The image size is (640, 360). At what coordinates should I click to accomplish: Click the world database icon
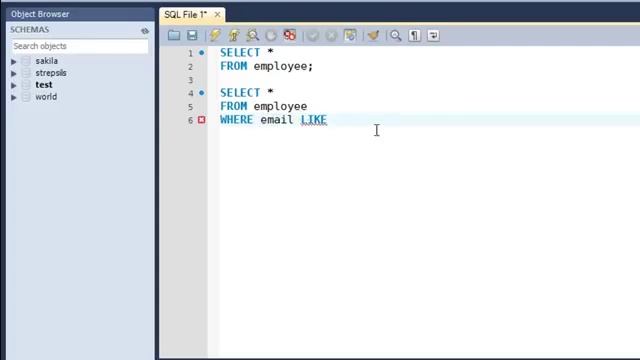pyautogui.click(x=26, y=97)
